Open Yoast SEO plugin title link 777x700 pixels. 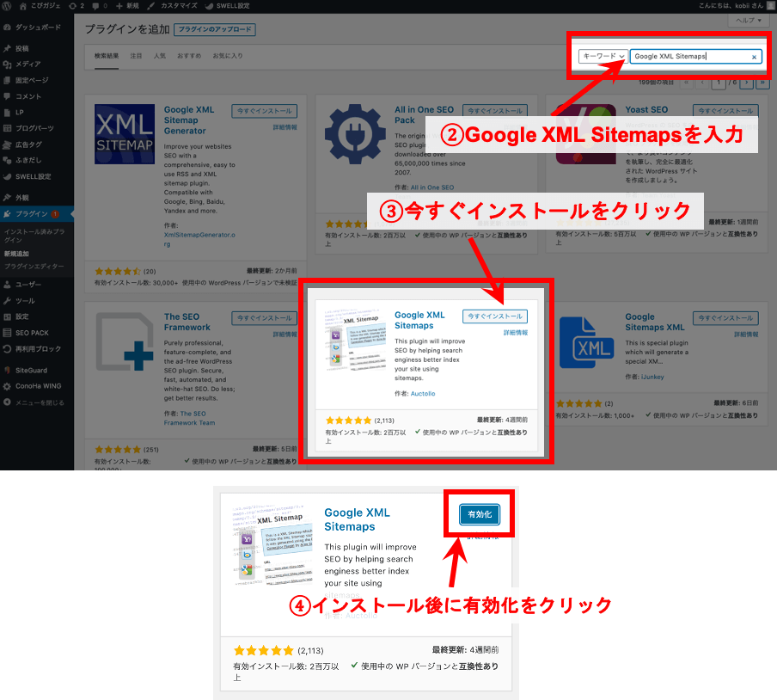point(646,109)
